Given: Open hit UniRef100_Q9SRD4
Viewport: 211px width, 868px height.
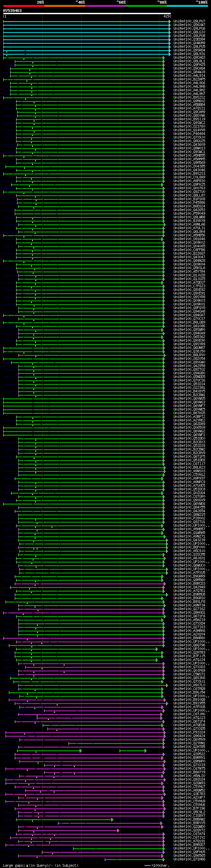Looking at the screenshot, I should (x=189, y=50).
